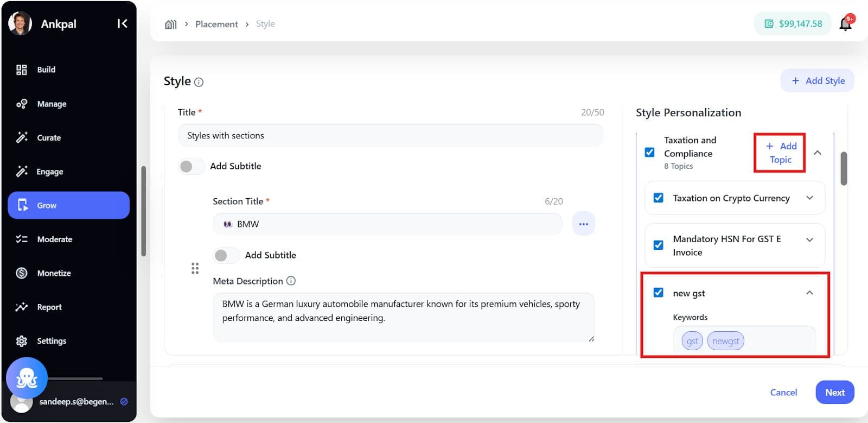
Task: Click the Title input field
Action: (x=390, y=136)
